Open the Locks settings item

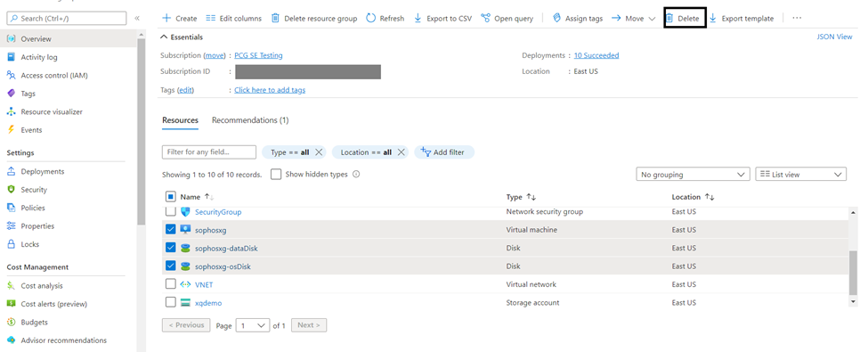pyautogui.click(x=23, y=244)
